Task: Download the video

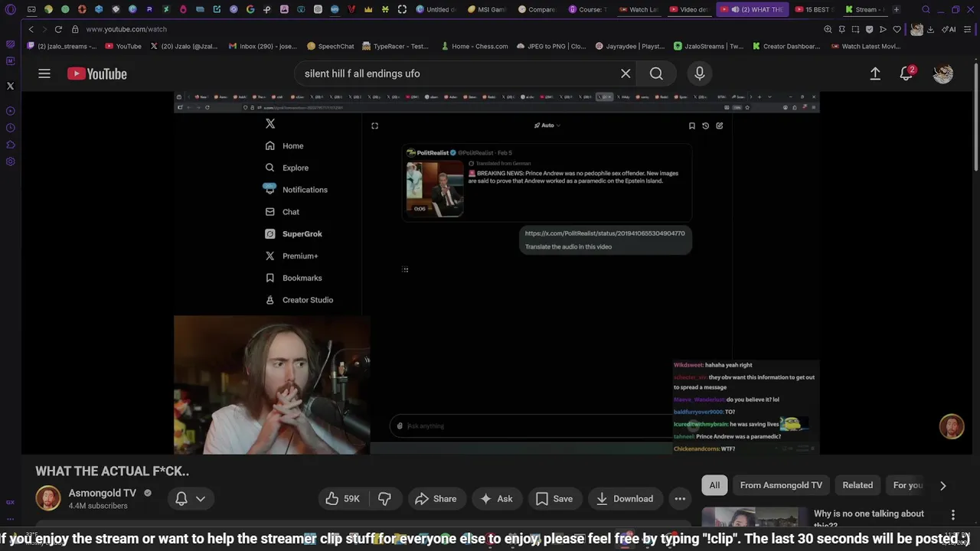Action: [625, 498]
